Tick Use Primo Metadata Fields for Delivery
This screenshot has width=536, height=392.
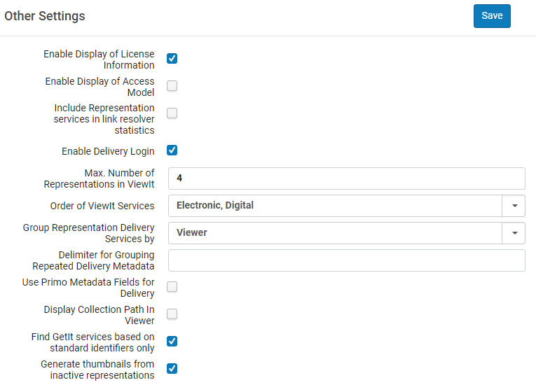pyautogui.click(x=172, y=287)
